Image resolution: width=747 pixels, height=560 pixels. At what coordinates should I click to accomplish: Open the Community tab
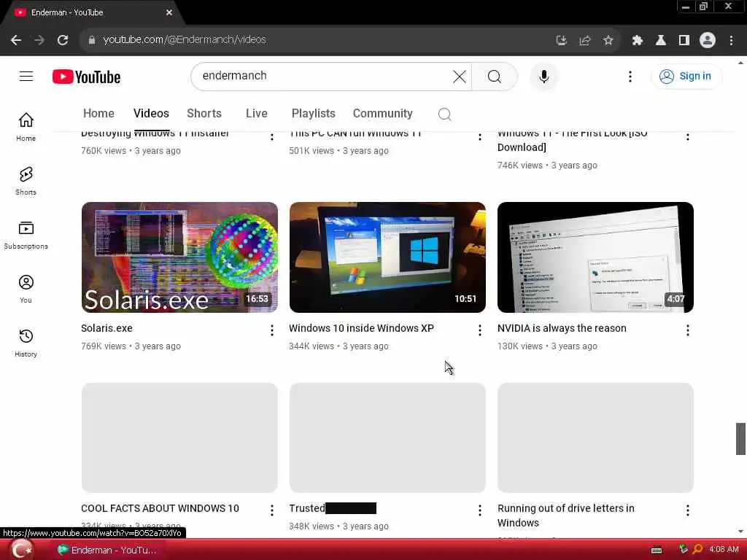[x=382, y=113]
